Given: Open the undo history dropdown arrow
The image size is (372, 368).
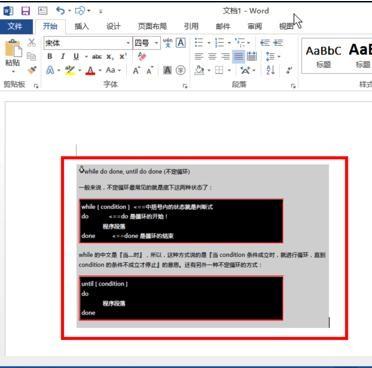Looking at the screenshot, I should pyautogui.click(x=70, y=11).
